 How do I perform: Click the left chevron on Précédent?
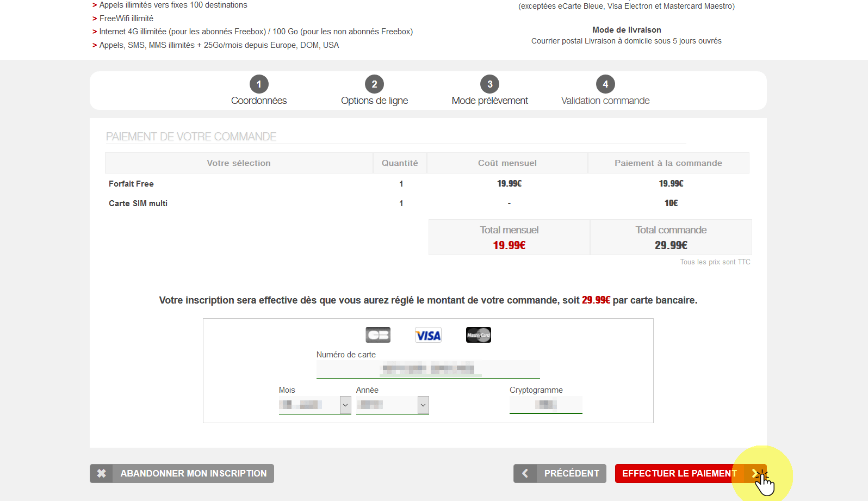click(525, 473)
